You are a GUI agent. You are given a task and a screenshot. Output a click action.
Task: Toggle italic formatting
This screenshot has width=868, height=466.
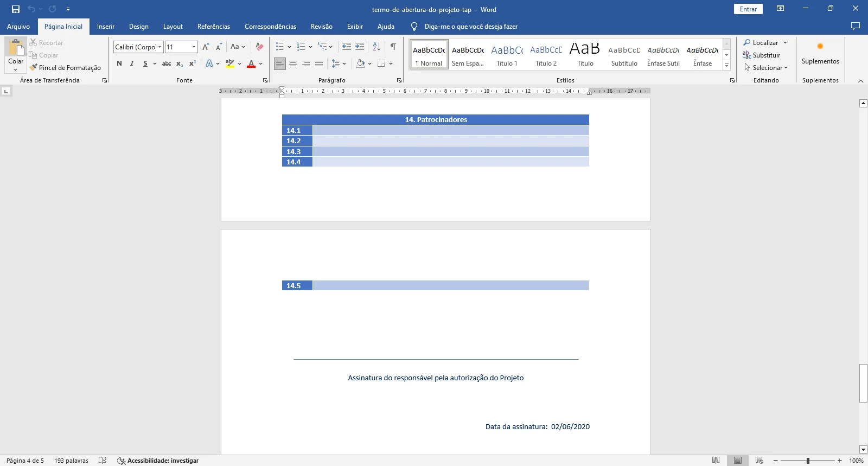tap(132, 63)
